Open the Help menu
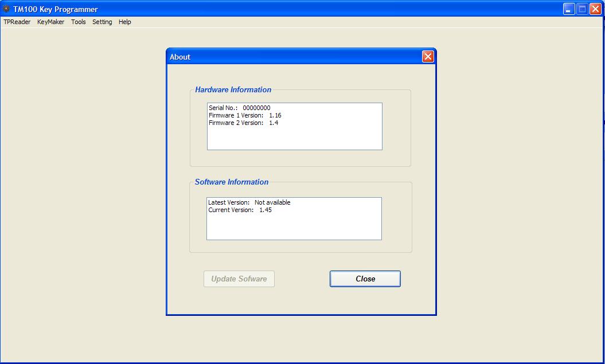 (x=124, y=22)
